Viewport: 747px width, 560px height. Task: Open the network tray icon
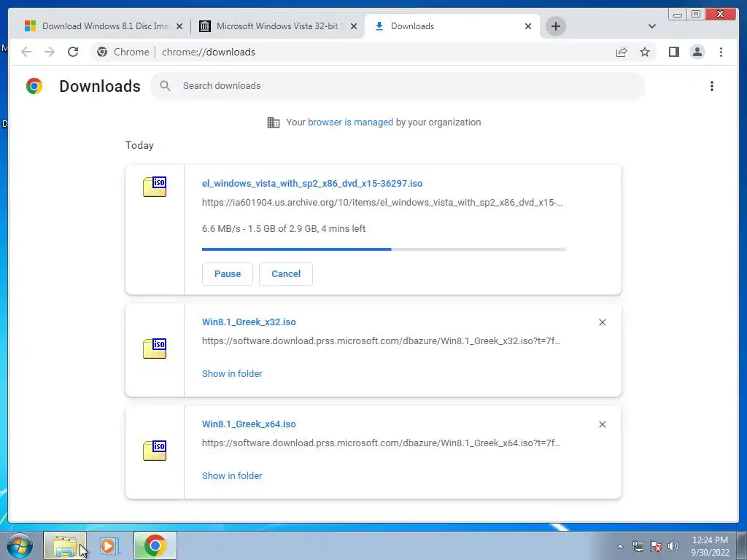638,546
